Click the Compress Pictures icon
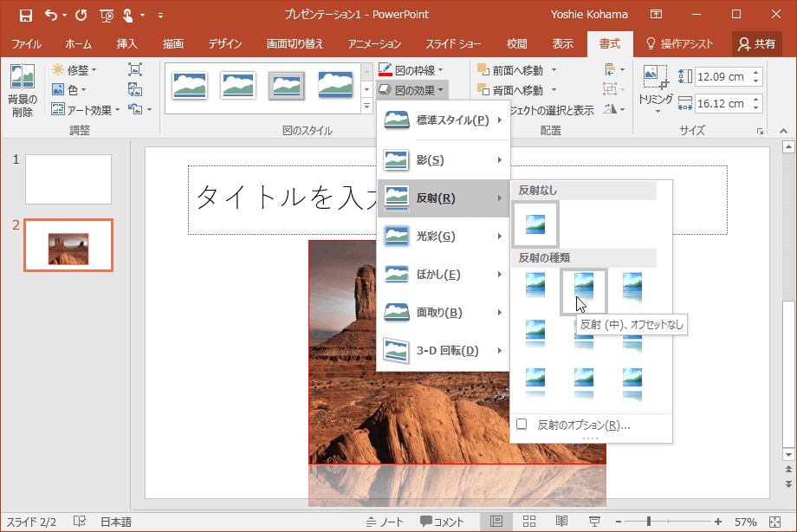 (x=135, y=69)
